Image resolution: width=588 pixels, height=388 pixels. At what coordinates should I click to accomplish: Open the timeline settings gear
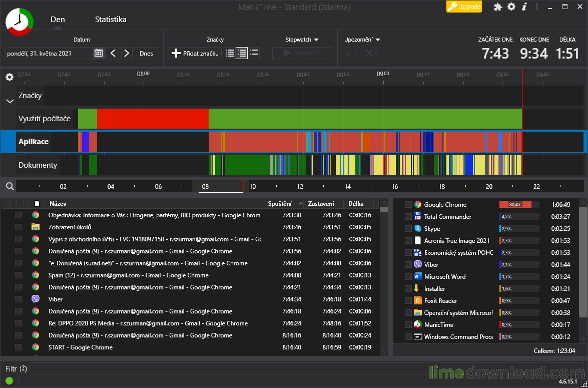click(10, 77)
